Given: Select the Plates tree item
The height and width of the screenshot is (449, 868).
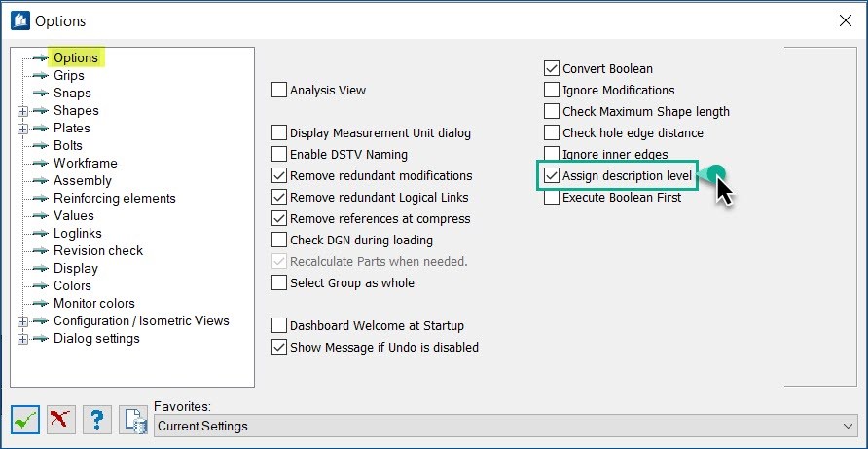Looking at the screenshot, I should [x=71, y=128].
